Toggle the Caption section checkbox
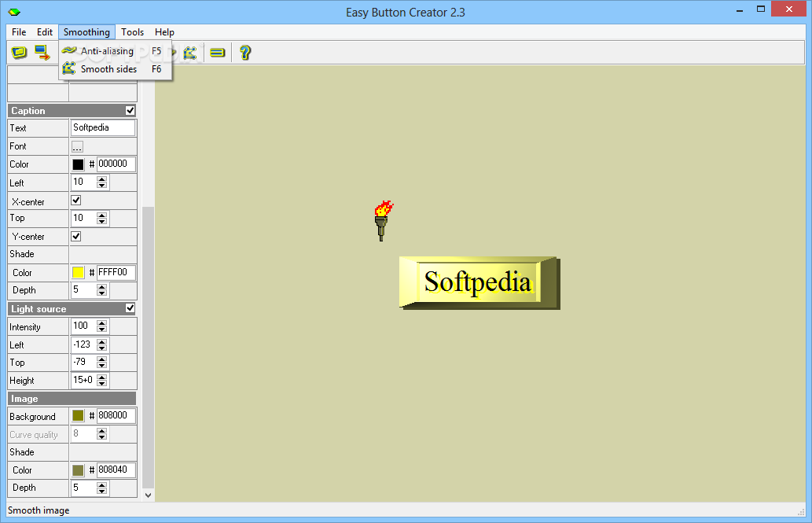 coord(130,110)
